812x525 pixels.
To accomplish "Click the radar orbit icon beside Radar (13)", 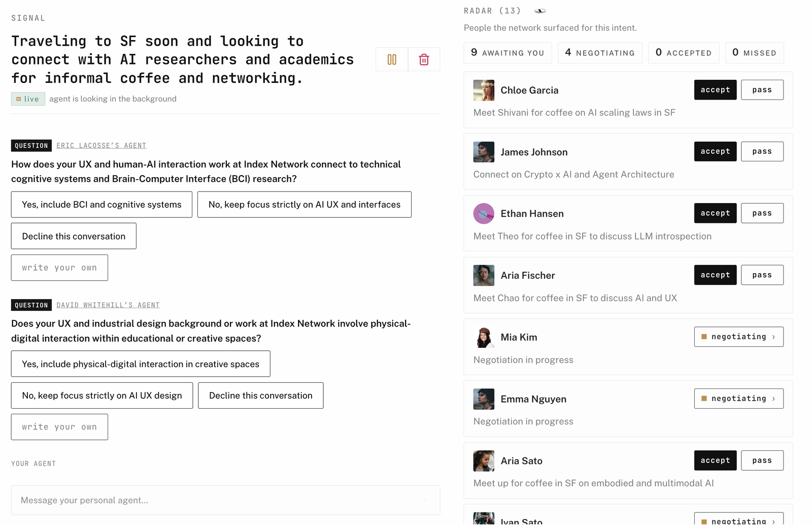I will point(540,11).
